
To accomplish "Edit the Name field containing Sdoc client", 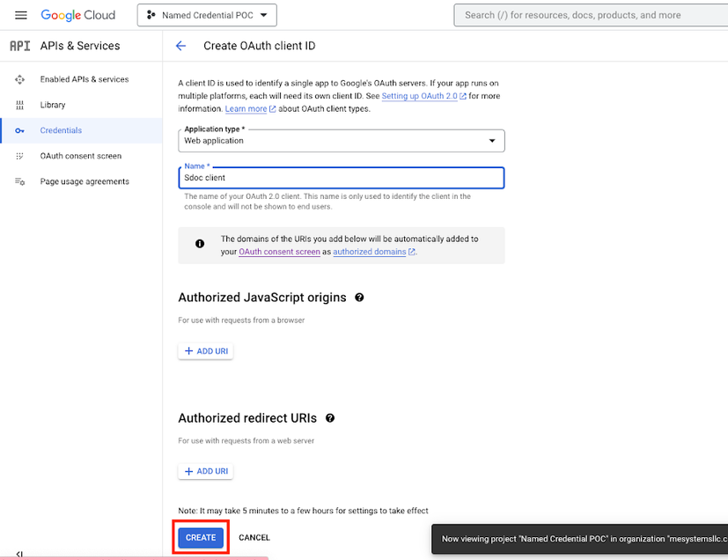I will pos(342,178).
